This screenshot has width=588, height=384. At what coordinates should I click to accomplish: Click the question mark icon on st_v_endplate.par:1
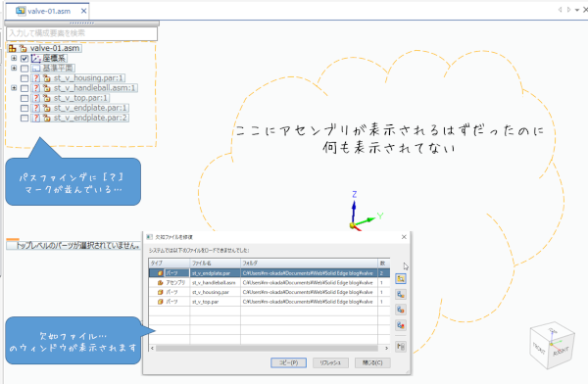coord(36,108)
